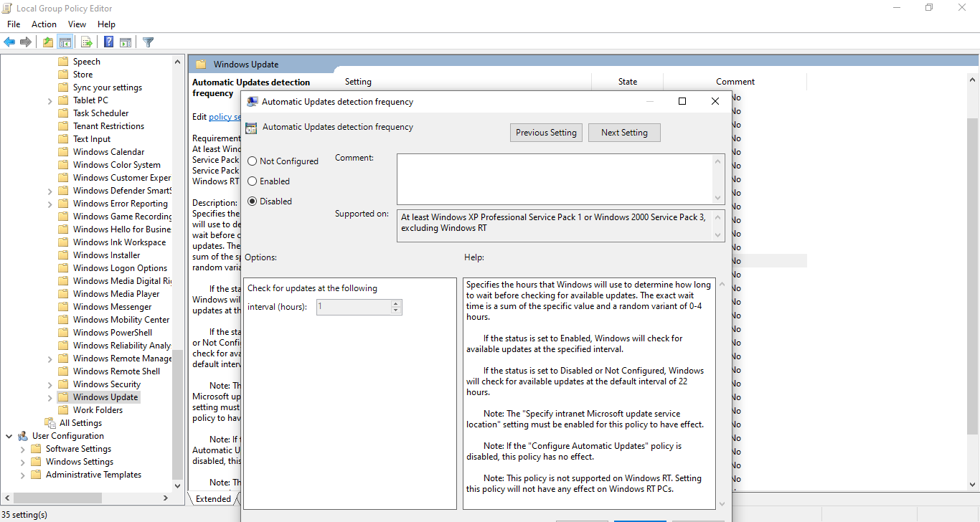The width and height of the screenshot is (980, 522).
Task: Open Help with the question mark icon
Action: click(108, 42)
